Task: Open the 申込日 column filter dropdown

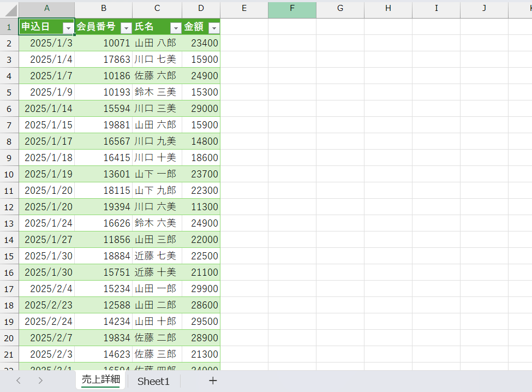Action: 68,28
